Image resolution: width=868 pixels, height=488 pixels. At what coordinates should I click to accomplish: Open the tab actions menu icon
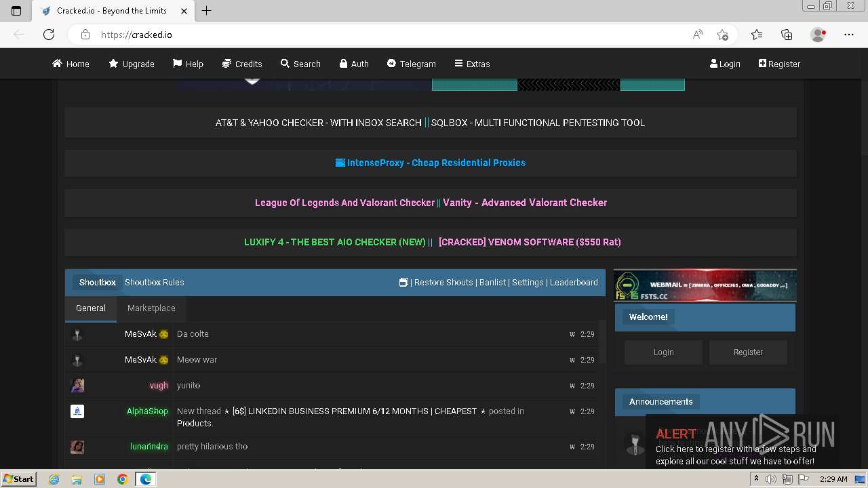tap(16, 10)
